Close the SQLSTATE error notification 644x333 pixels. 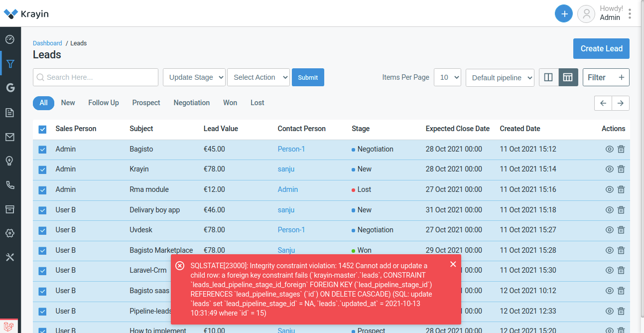click(x=453, y=264)
